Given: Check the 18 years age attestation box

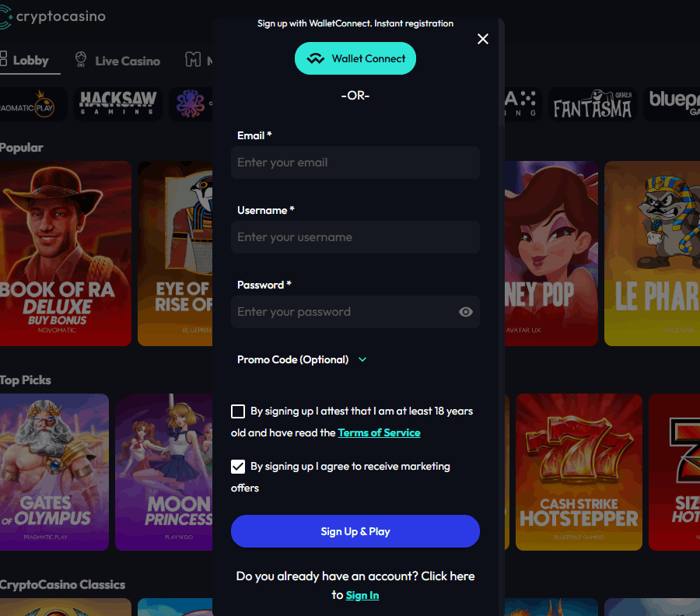Looking at the screenshot, I should pos(238,411).
